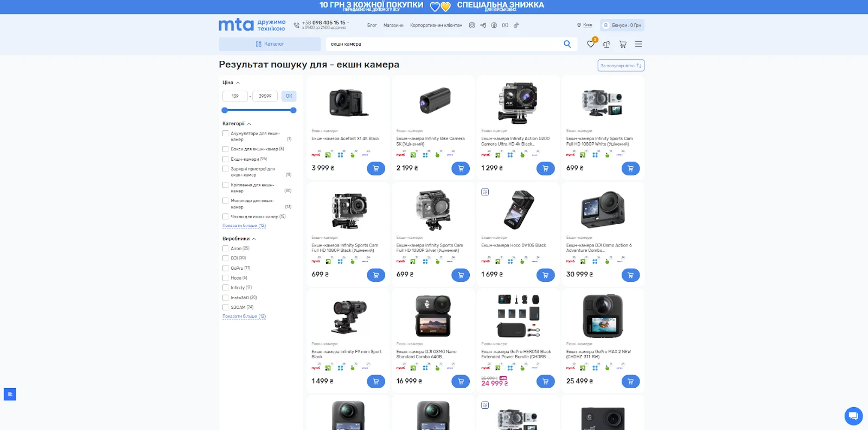This screenshot has width=868, height=430.
Task: Open the Блог menu item
Action: (372, 26)
